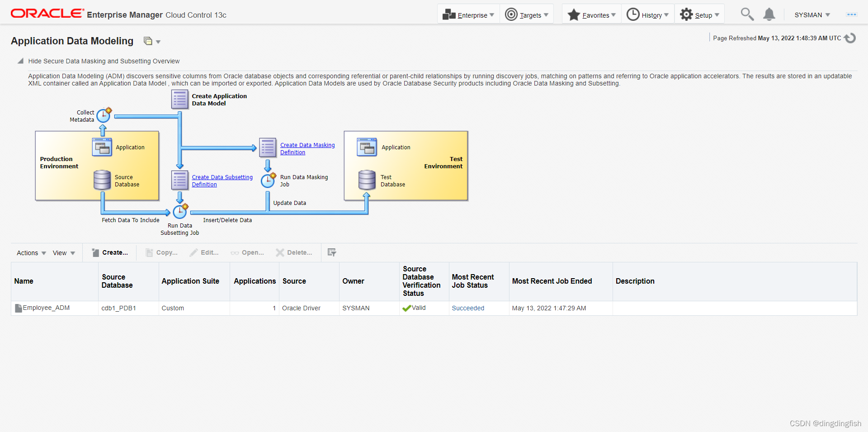The height and width of the screenshot is (432, 868).
Task: Click the Oracle logo
Action: coord(47,14)
